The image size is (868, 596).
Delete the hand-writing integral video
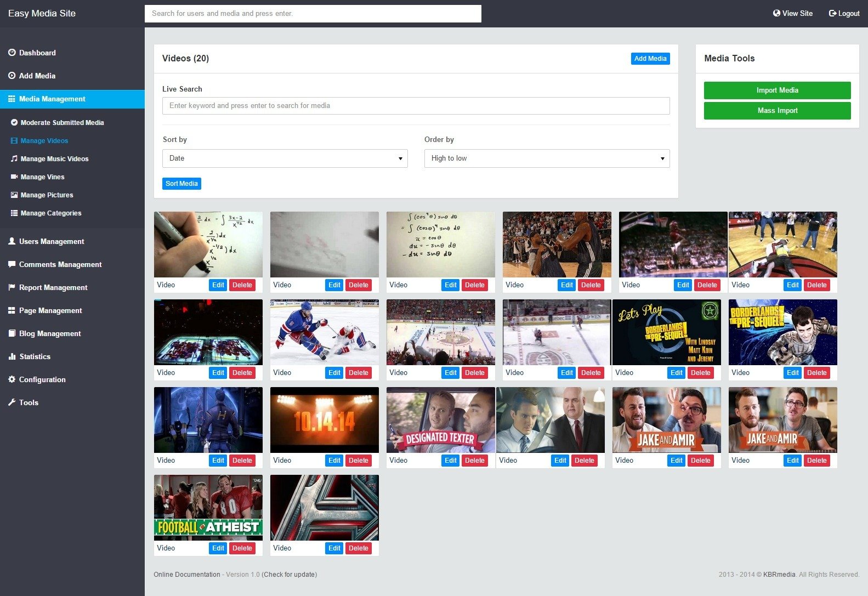pos(242,285)
